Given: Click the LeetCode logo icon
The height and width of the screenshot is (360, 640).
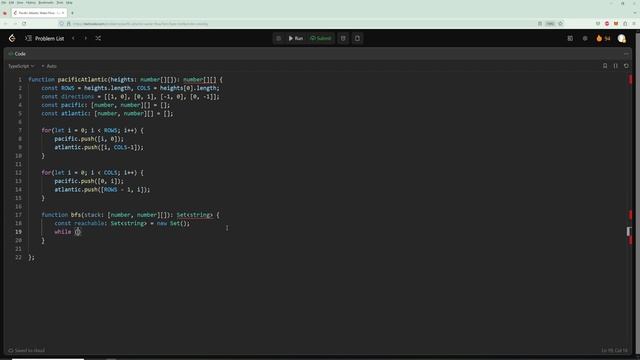Looking at the screenshot, I should click(12, 38).
